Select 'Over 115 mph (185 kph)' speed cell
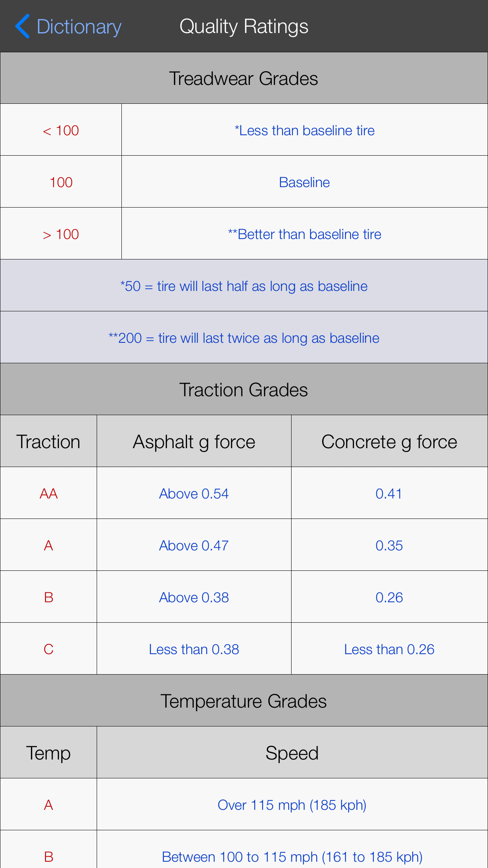488x868 pixels. click(x=292, y=804)
